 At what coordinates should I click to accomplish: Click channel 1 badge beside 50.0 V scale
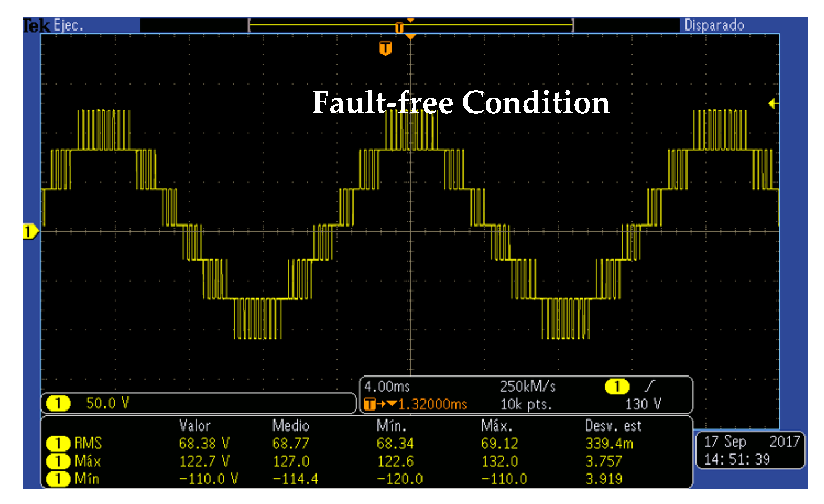58,403
